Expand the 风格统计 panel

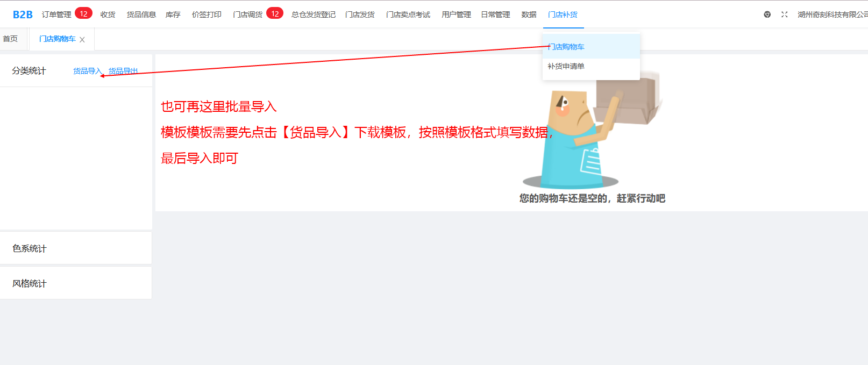click(30, 283)
